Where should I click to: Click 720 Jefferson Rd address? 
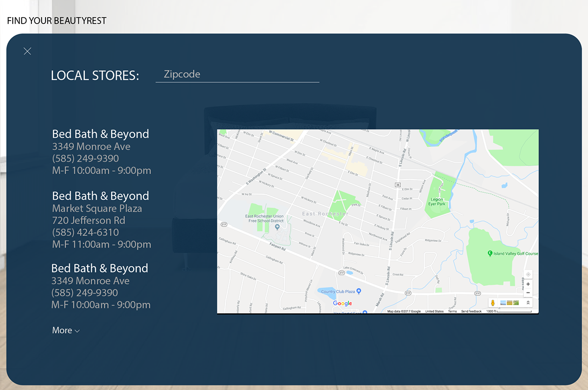pyautogui.click(x=89, y=220)
